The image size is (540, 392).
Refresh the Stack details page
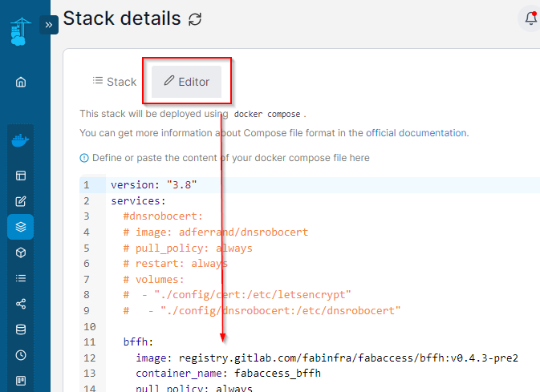(195, 18)
